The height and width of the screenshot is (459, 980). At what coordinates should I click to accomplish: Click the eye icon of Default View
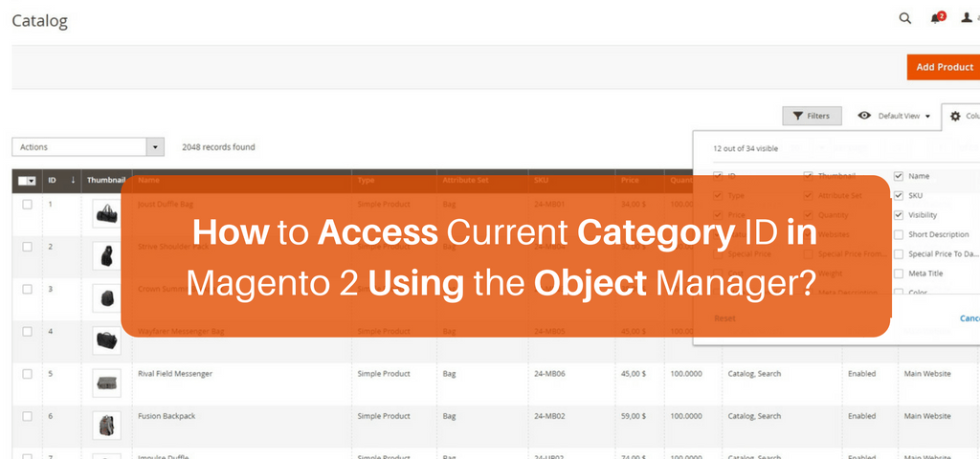(864, 116)
